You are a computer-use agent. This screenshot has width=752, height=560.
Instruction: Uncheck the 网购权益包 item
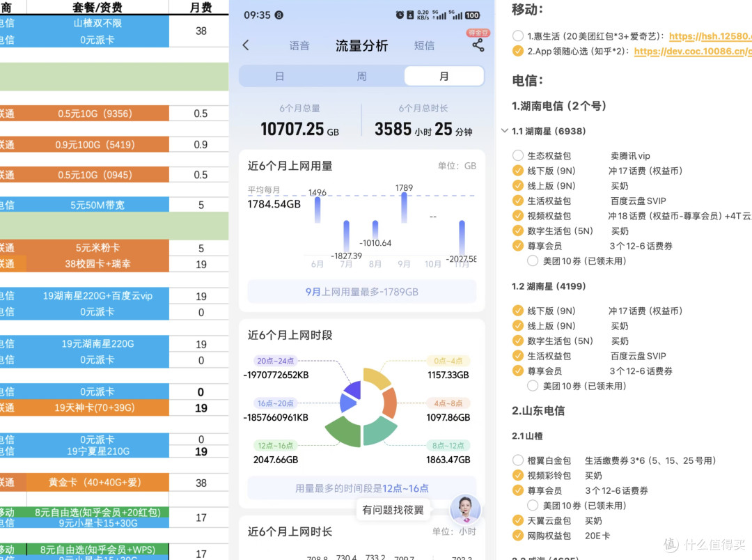[x=517, y=536]
